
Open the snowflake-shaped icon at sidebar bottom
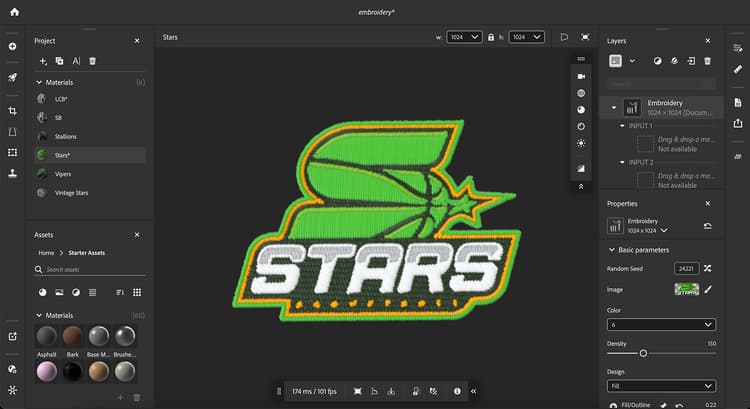tap(12, 390)
